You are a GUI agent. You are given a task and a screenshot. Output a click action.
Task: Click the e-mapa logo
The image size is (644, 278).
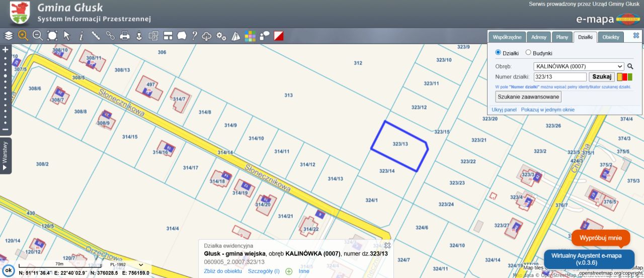coord(608,19)
